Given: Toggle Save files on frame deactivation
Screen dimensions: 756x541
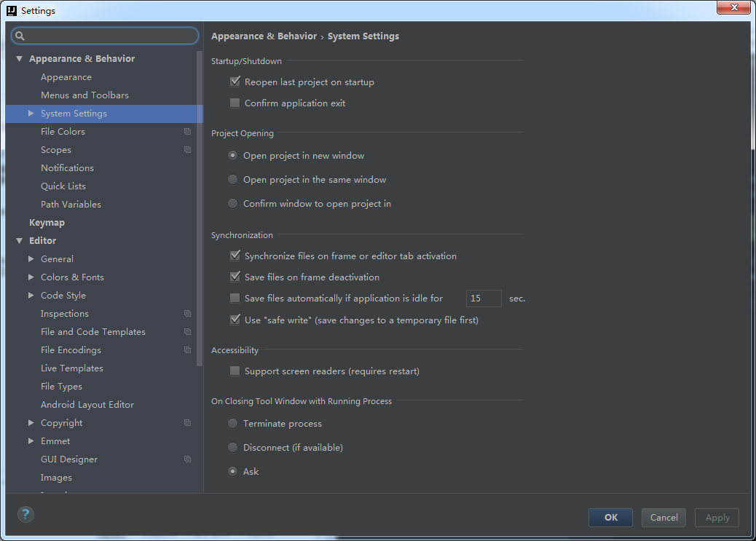Looking at the screenshot, I should pyautogui.click(x=235, y=277).
